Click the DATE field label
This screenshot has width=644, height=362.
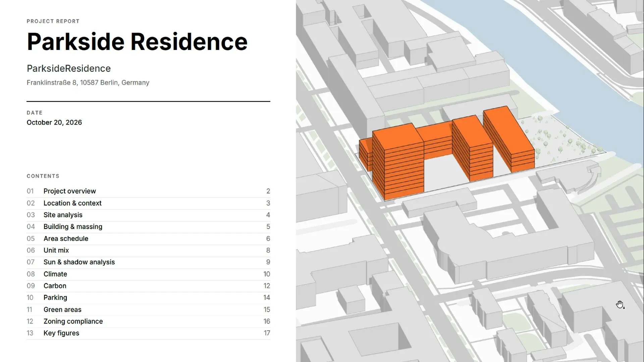35,113
